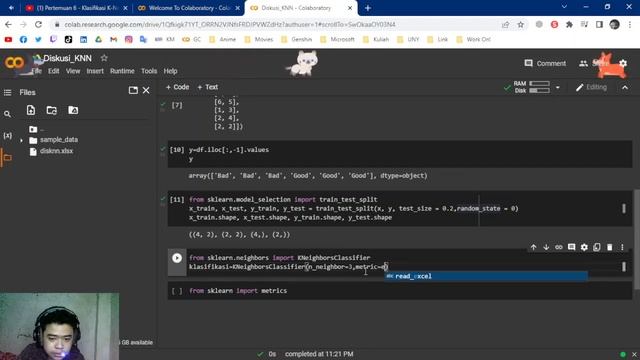Open the Microsoft bookmarks folder

click(x=338, y=39)
